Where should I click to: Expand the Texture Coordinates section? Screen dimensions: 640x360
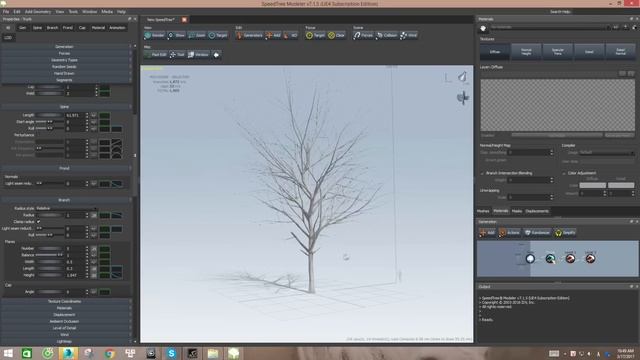click(64, 301)
